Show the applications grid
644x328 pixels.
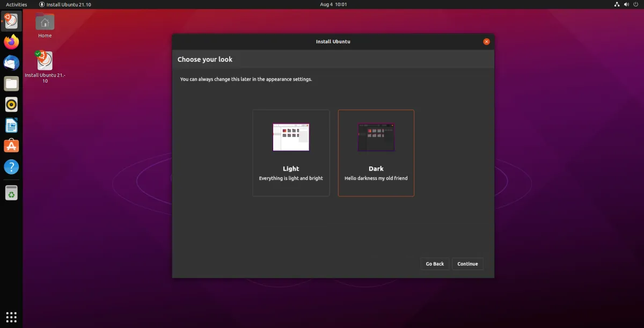(x=11, y=316)
